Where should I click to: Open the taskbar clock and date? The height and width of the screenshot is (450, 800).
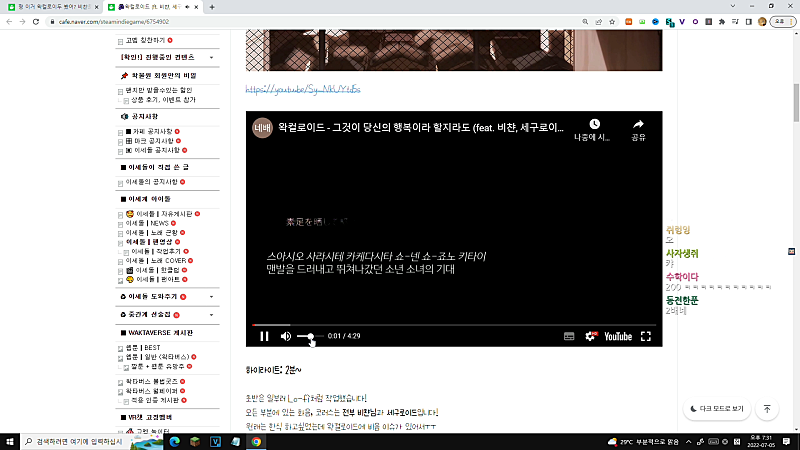point(761,442)
